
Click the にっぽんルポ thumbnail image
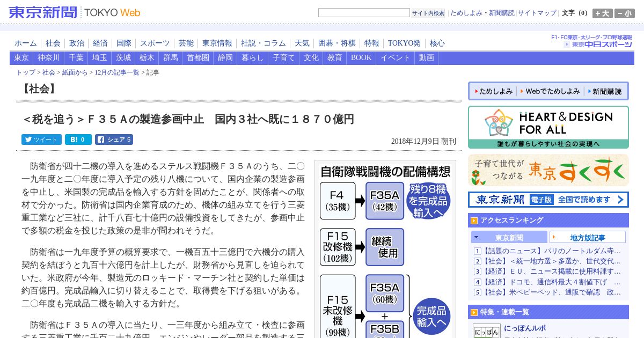click(486, 331)
